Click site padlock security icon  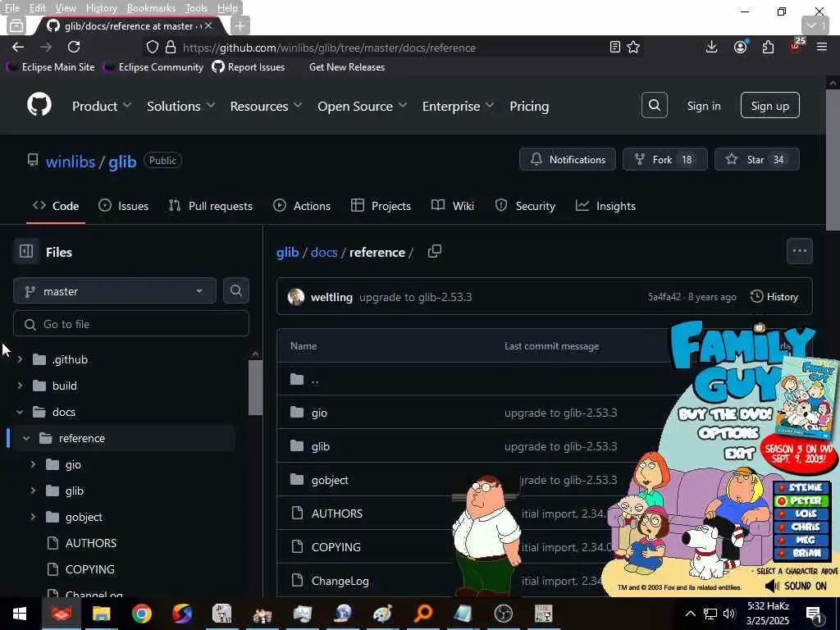[171, 47]
